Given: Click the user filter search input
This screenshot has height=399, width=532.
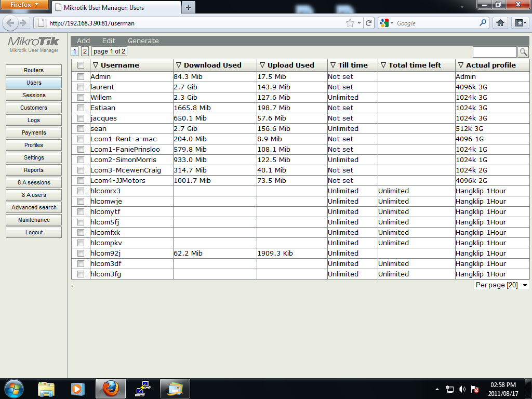Looking at the screenshot, I should [x=495, y=52].
